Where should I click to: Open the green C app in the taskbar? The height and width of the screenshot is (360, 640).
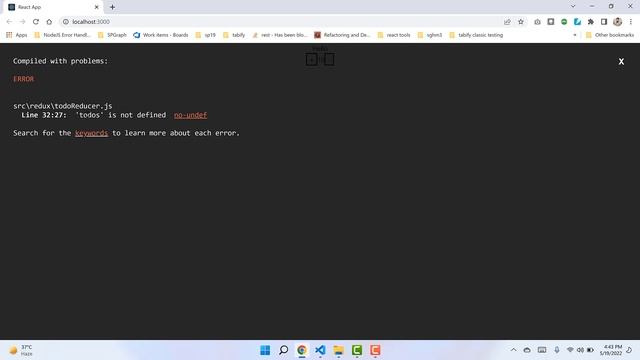pos(357,350)
